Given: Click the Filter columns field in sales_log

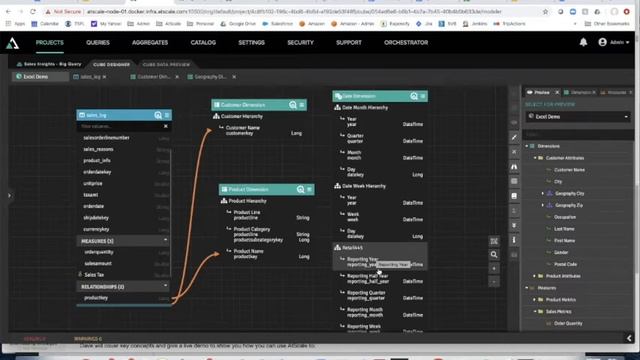Looking at the screenshot, I should [x=120, y=127].
